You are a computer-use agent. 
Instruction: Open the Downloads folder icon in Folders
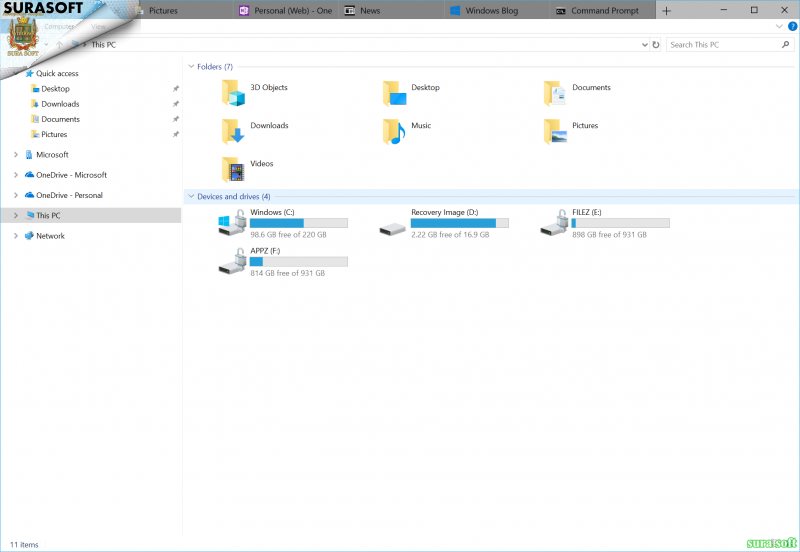(233, 132)
